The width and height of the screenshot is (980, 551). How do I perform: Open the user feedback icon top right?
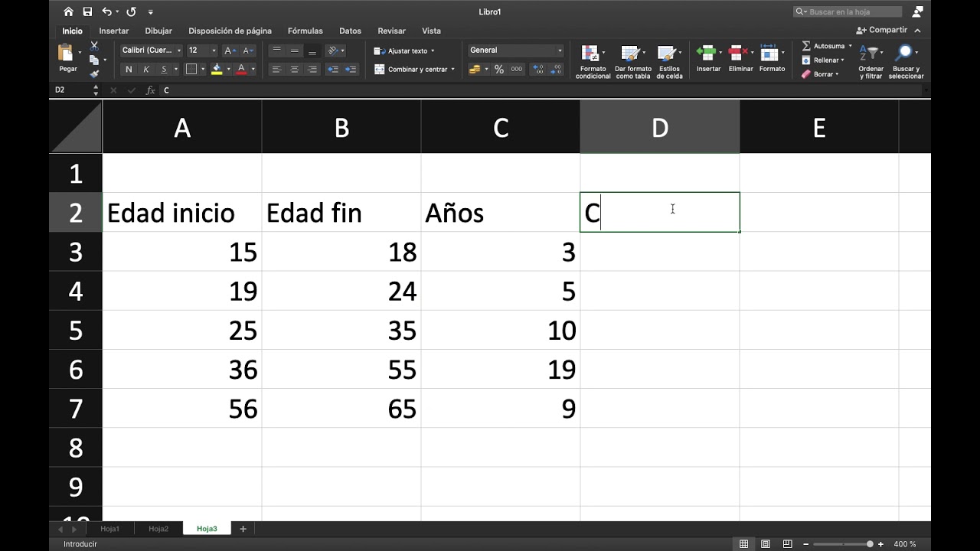[x=918, y=11]
